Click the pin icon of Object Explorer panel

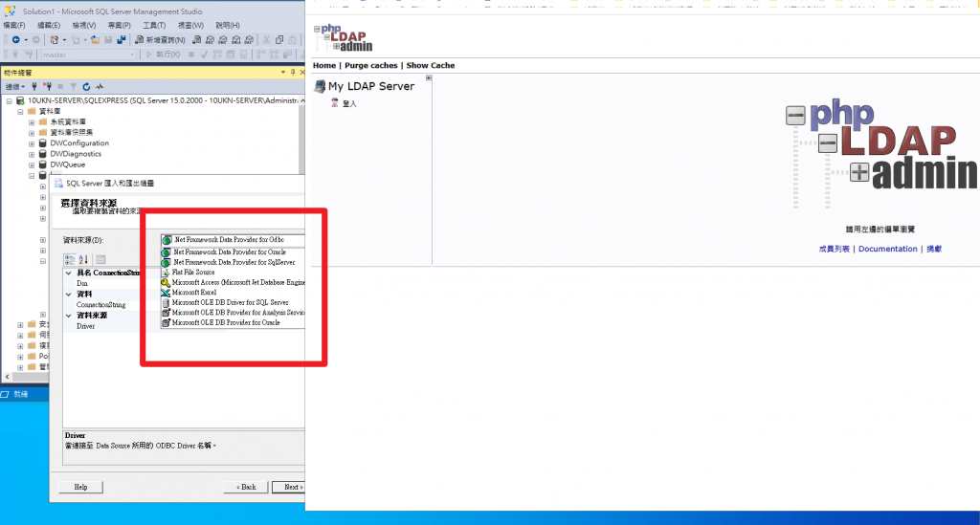293,73
